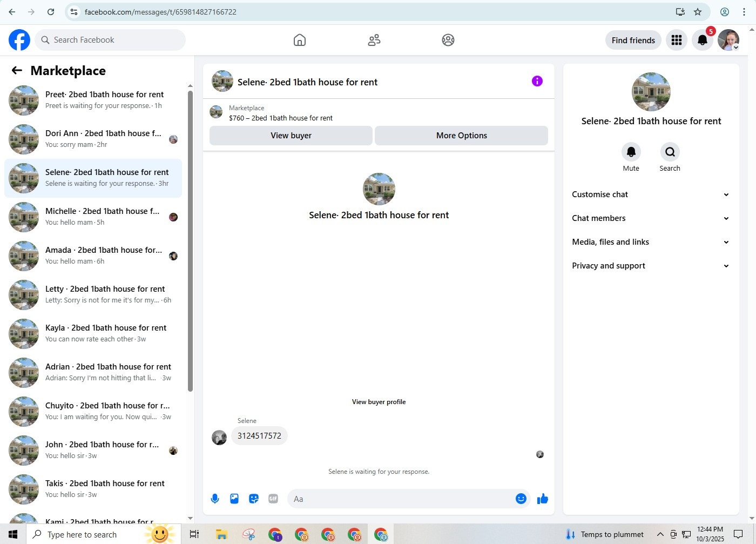756x544 pixels.
Task: Click the house thumbnail in right panel
Action: coord(651,92)
